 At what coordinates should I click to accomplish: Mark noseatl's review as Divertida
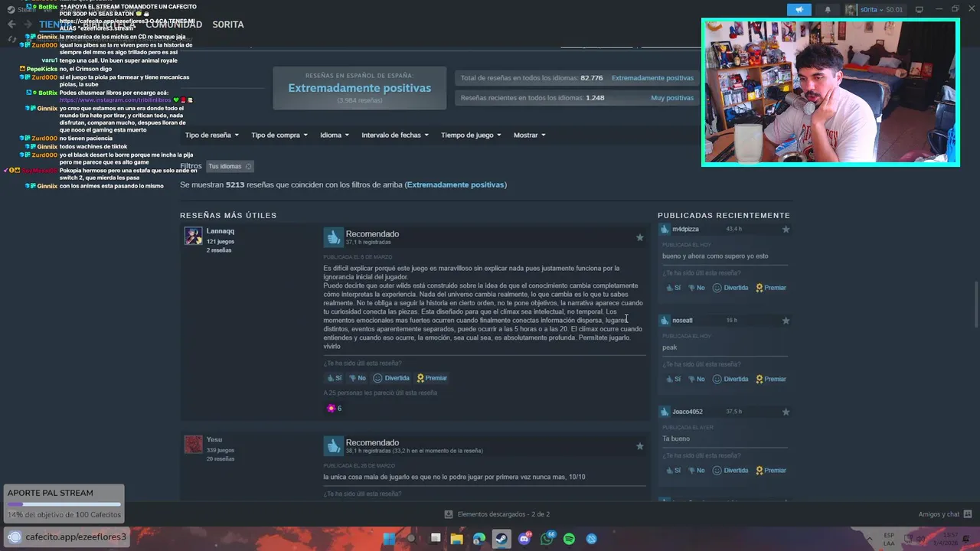[730, 379]
